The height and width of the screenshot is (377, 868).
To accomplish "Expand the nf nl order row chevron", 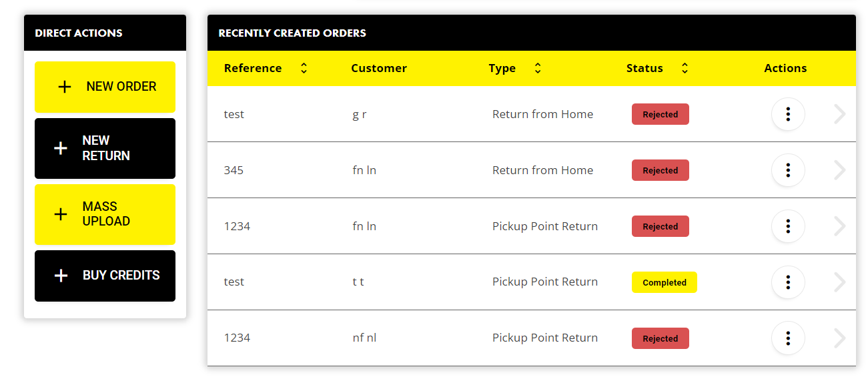I will [x=840, y=338].
